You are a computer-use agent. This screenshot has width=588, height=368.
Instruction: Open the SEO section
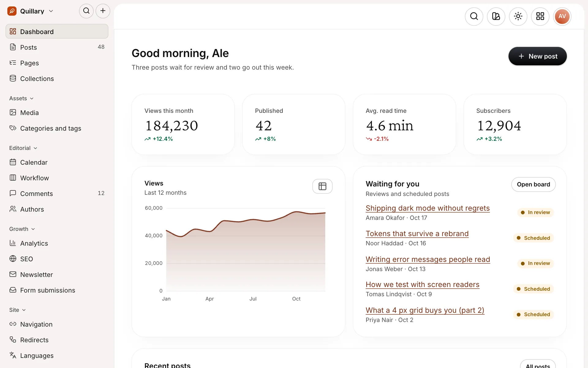[x=57, y=259]
